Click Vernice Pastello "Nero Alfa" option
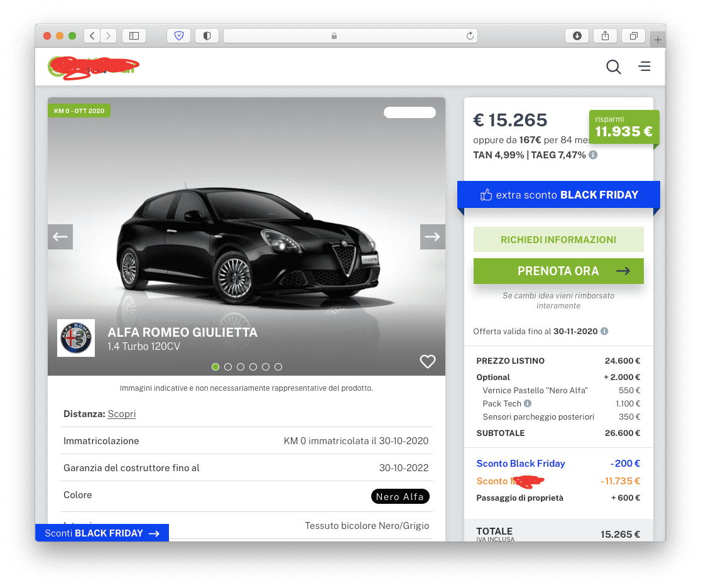The height and width of the screenshot is (588, 701). tap(561, 390)
